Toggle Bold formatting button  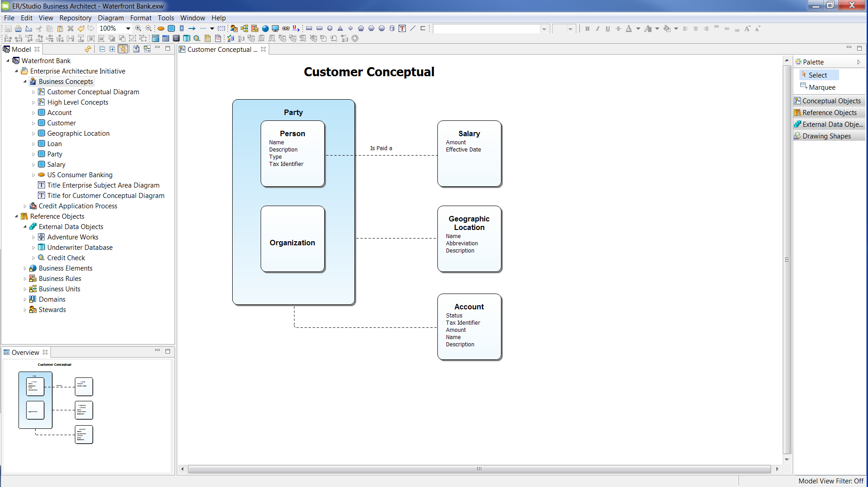point(587,28)
